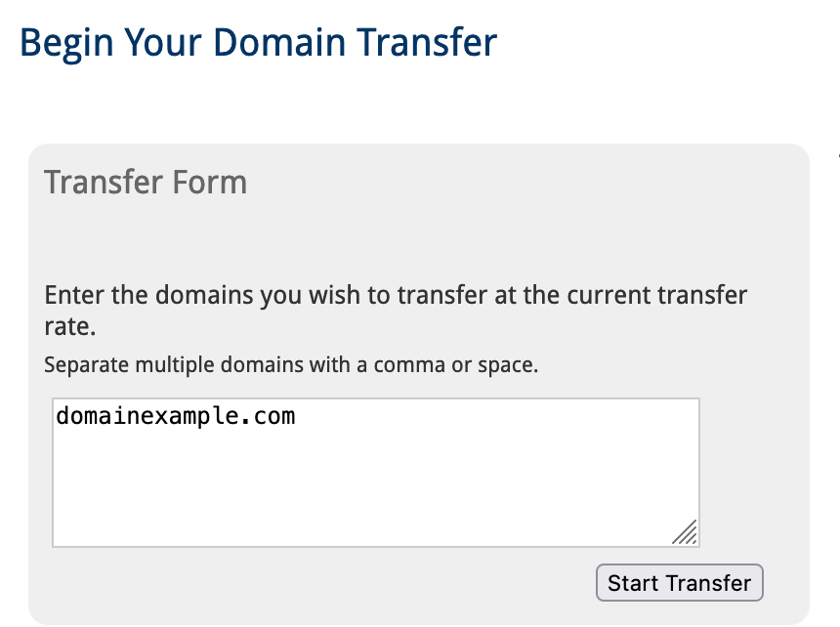840x627 pixels.
Task: Click the Begin Your Domain Transfer heading
Action: point(258,43)
